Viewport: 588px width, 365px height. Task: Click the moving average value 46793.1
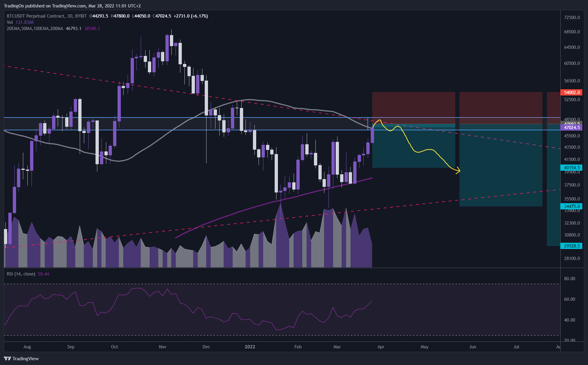click(73, 29)
